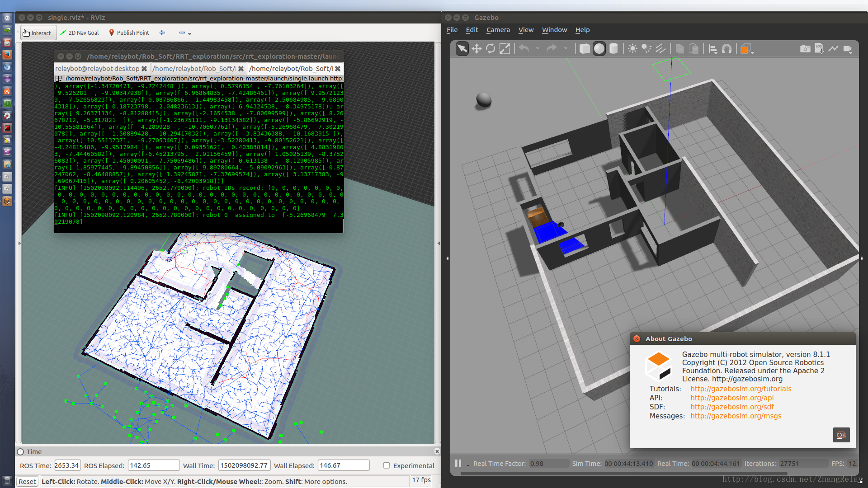The image size is (868, 488).
Task: Click the blue plus add-tool icon in RViz
Action: [162, 33]
